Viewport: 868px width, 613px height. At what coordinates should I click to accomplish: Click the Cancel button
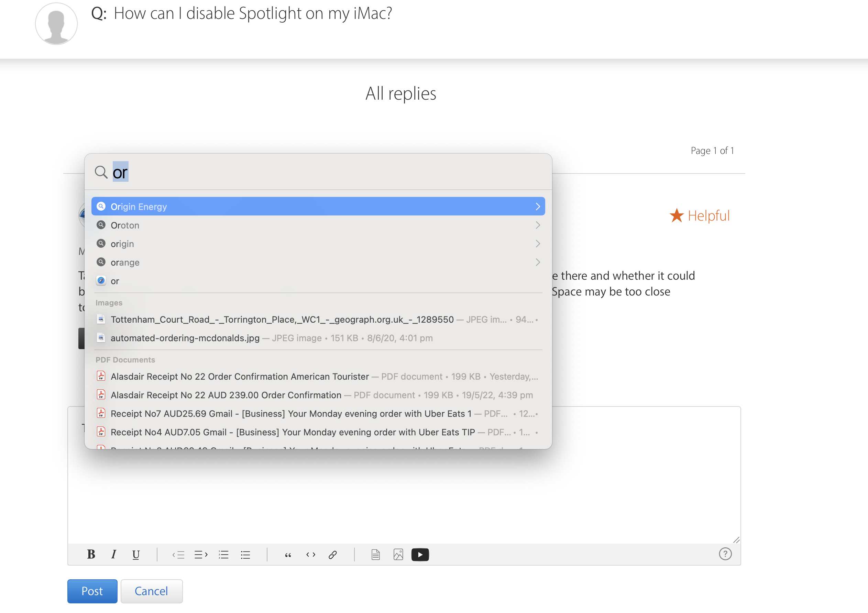[x=151, y=591]
